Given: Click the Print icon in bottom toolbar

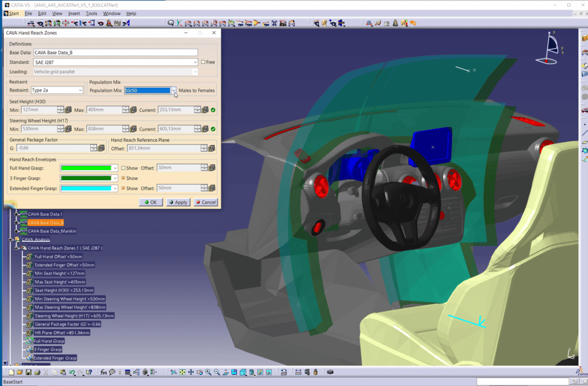Looking at the screenshot, I should tap(37, 372).
